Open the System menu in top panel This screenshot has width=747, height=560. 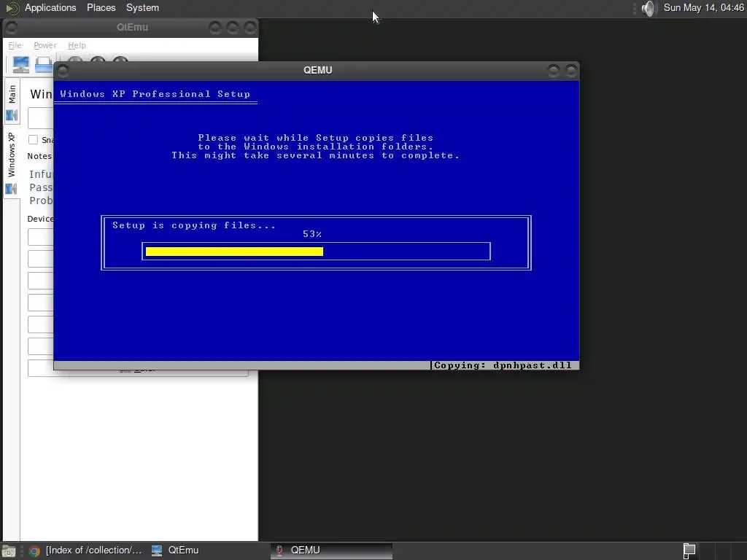[142, 7]
